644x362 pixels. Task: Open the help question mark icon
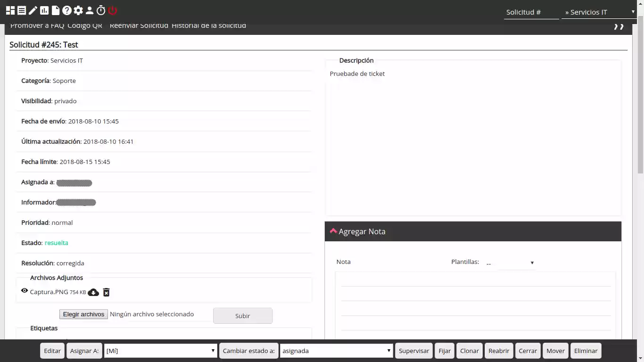tap(67, 9)
